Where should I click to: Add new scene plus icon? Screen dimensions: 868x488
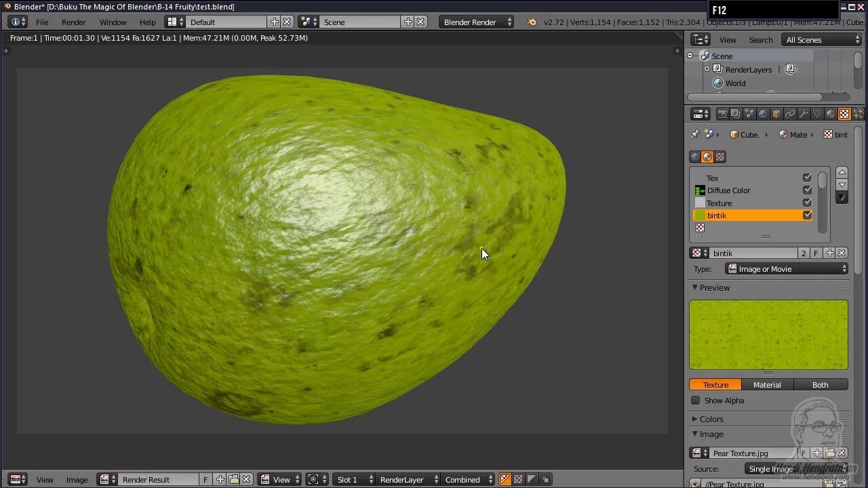[408, 22]
